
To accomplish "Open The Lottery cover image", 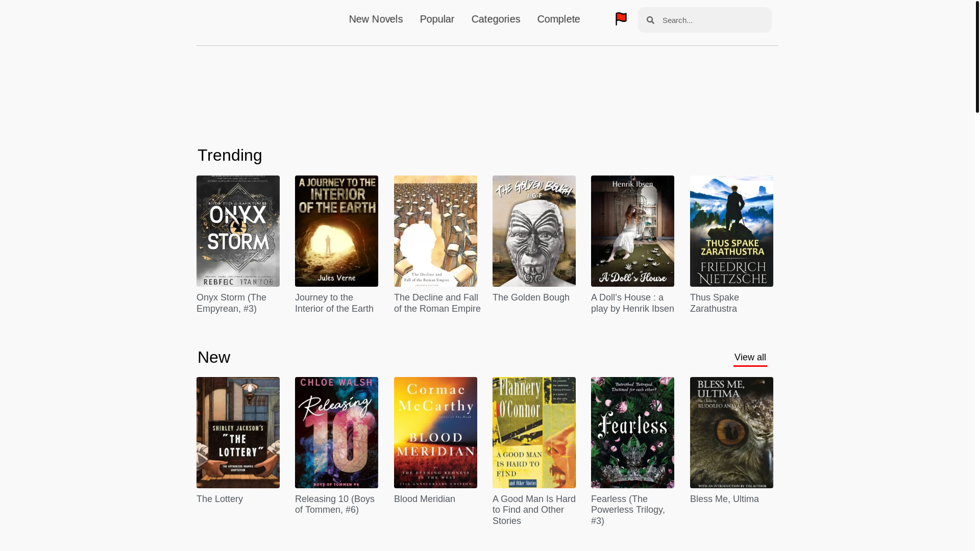I will pyautogui.click(x=238, y=433).
